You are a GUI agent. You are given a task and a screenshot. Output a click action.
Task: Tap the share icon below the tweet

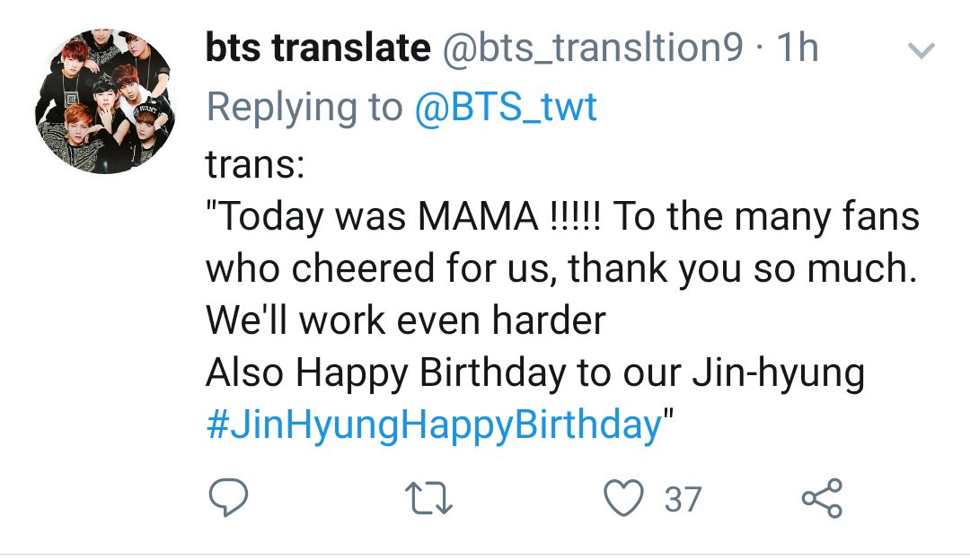pyautogui.click(x=822, y=498)
